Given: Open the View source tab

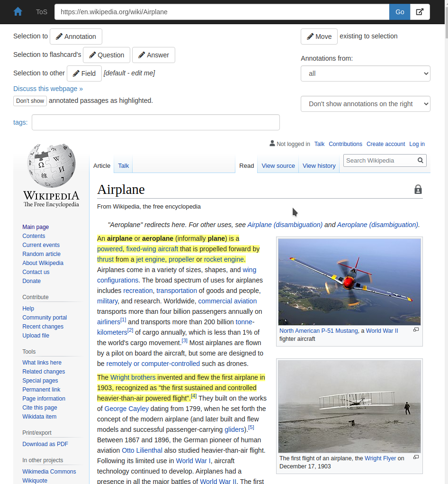Looking at the screenshot, I should point(278,166).
